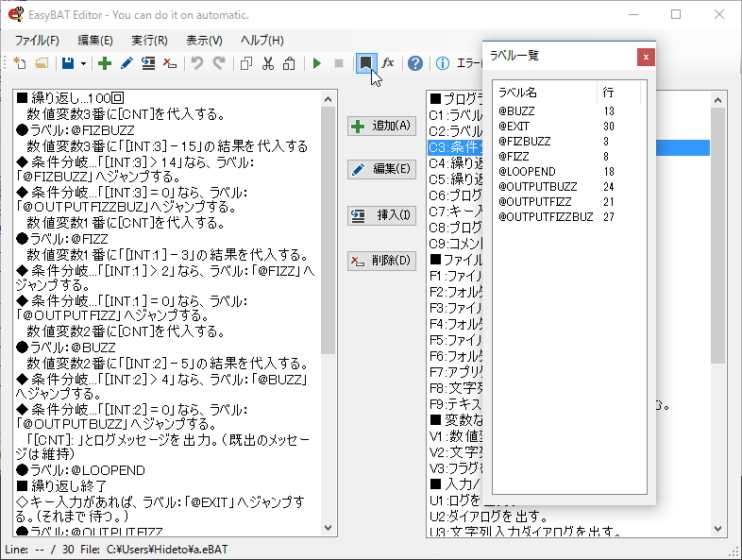Select the line ●ラベル:@FIZBUZZ in script
The image size is (742, 560).
[x=167, y=130]
